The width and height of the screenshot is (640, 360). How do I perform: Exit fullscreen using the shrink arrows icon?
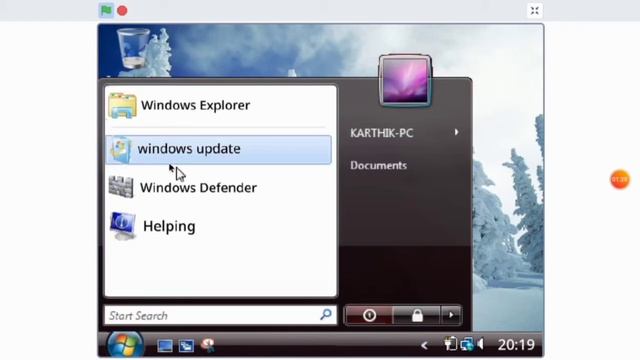coord(534,11)
